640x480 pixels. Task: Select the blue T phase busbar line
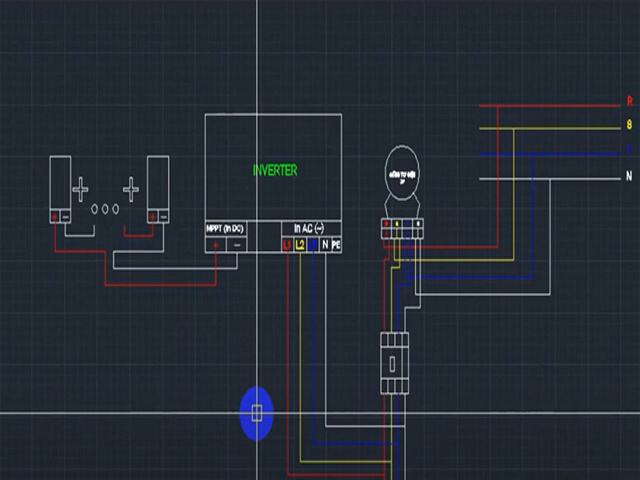pos(549,154)
